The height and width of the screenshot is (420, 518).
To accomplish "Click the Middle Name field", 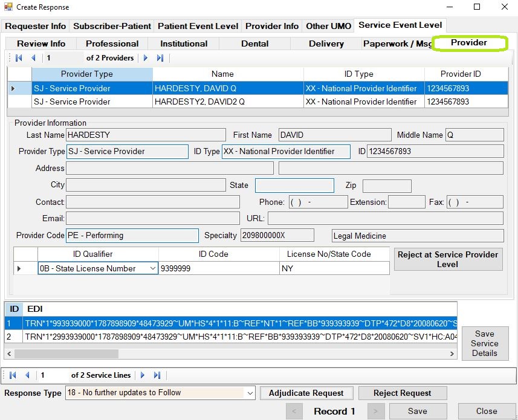I will 474,135.
